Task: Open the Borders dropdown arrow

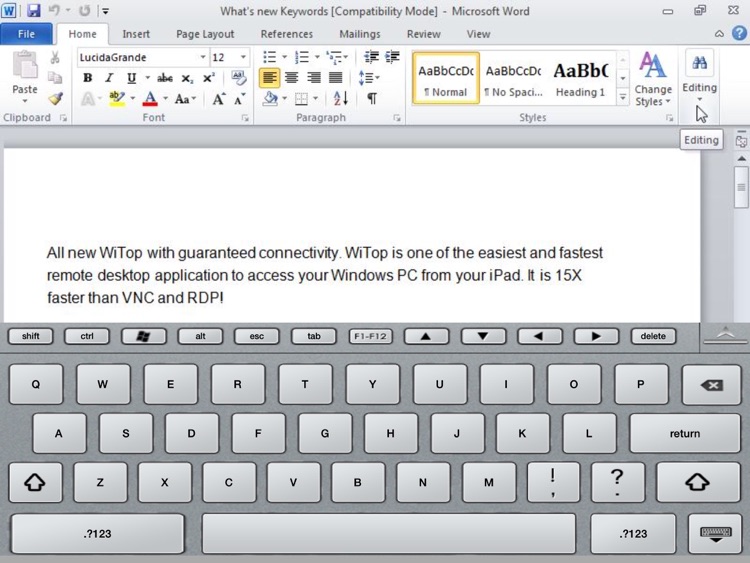Action: [315, 99]
